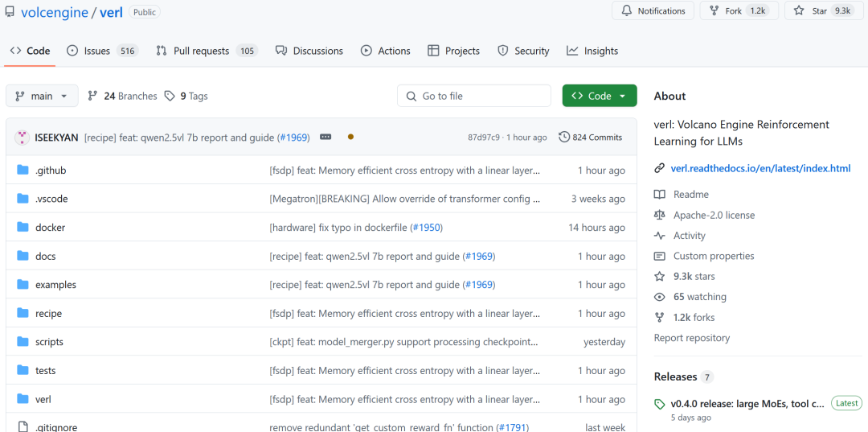Screen dimensions: 868x432
Task: Open the Issues tab
Action: point(102,51)
